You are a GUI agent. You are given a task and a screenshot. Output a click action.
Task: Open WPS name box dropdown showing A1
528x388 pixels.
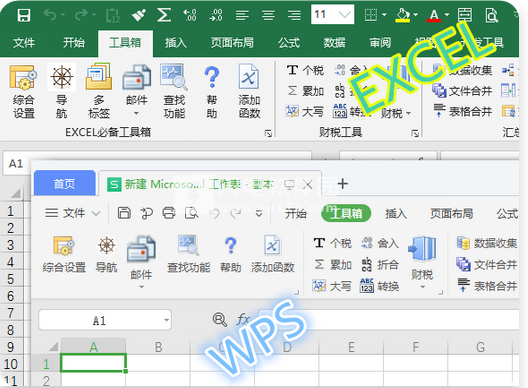(x=166, y=320)
